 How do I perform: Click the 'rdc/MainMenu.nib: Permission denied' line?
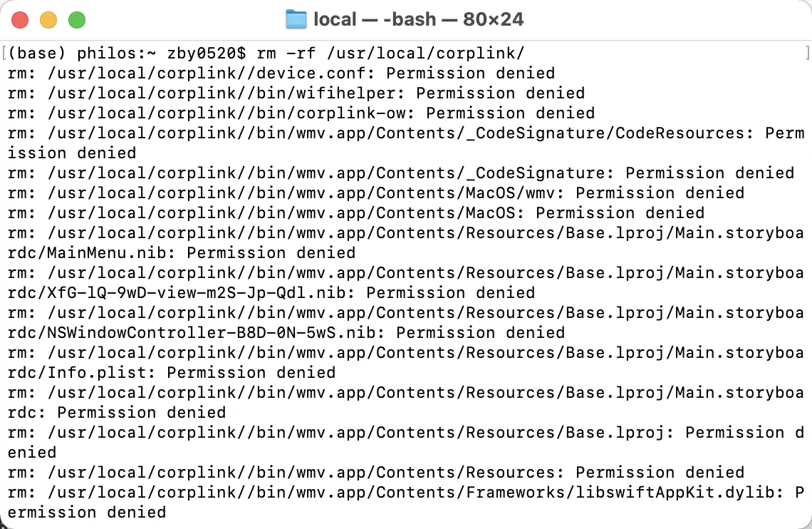pyautogui.click(x=182, y=253)
